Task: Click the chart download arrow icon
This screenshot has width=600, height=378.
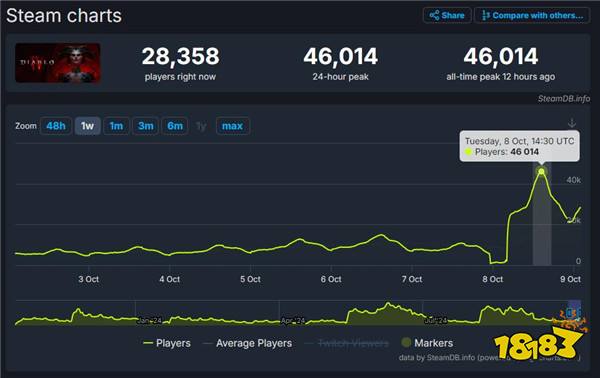Action: tap(572, 123)
